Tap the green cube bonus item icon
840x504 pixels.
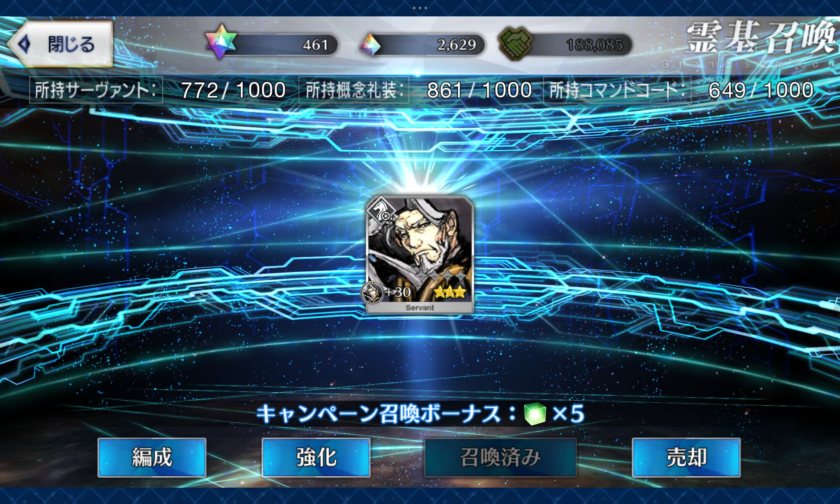[535, 414]
